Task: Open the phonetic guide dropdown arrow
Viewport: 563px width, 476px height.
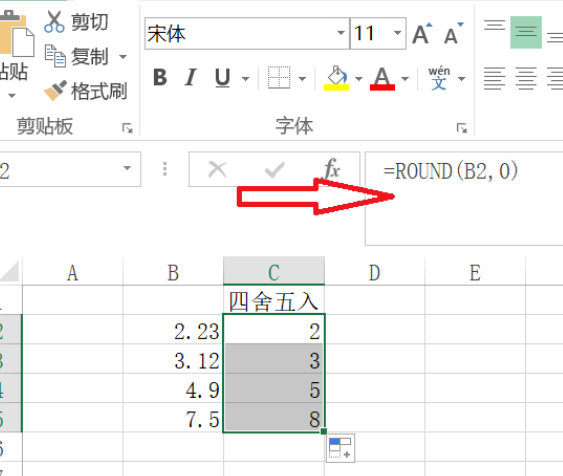Action: click(462, 79)
